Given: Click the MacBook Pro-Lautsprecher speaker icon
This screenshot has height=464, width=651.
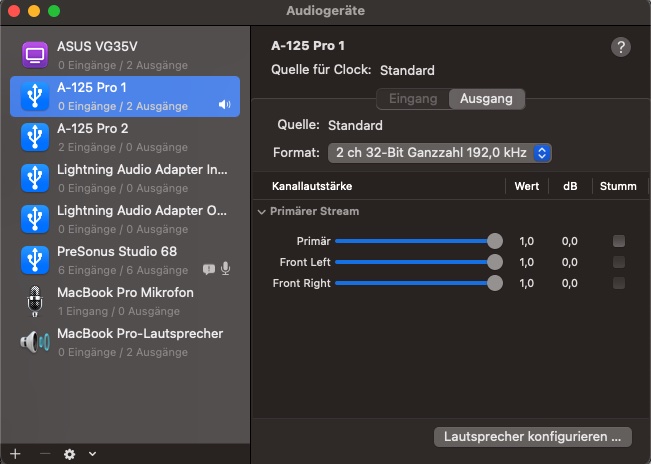Looking at the screenshot, I should 35,342.
